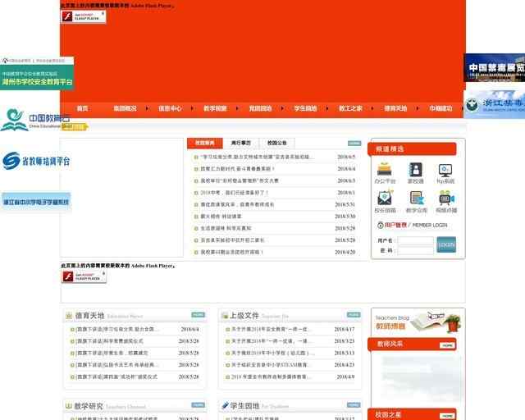Click the 家校通 contacts icon

pos(416,171)
